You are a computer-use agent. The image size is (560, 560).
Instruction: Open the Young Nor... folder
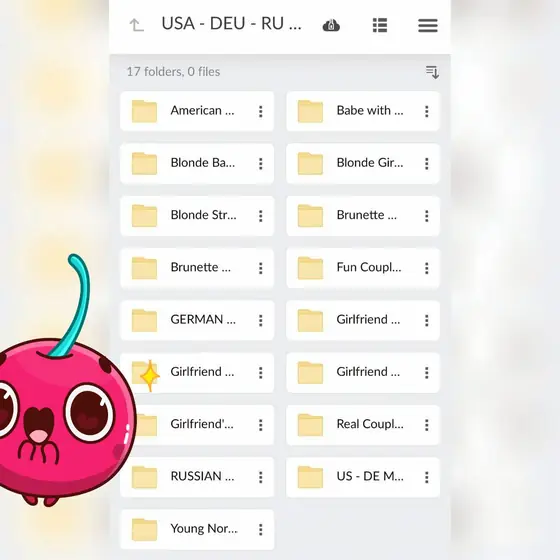[197, 529]
